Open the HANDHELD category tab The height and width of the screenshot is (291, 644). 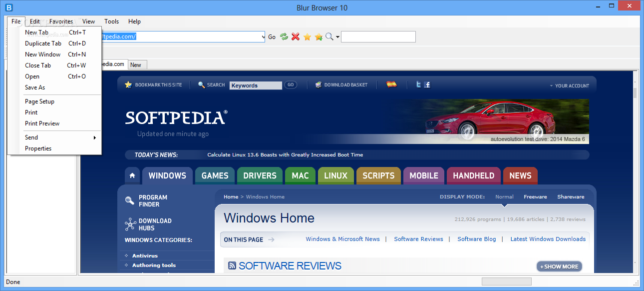point(473,175)
